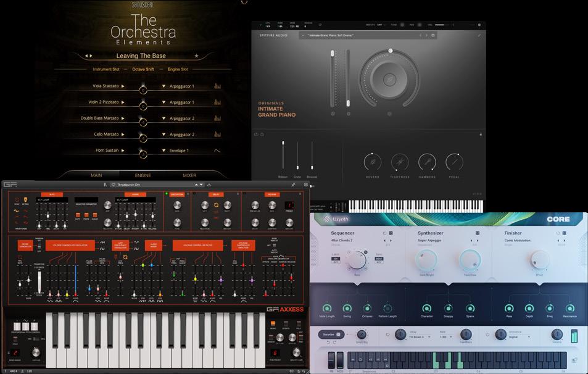Go to previous Usynth Synthesizer preset
Screen dimensions: 588x374
click(471, 241)
